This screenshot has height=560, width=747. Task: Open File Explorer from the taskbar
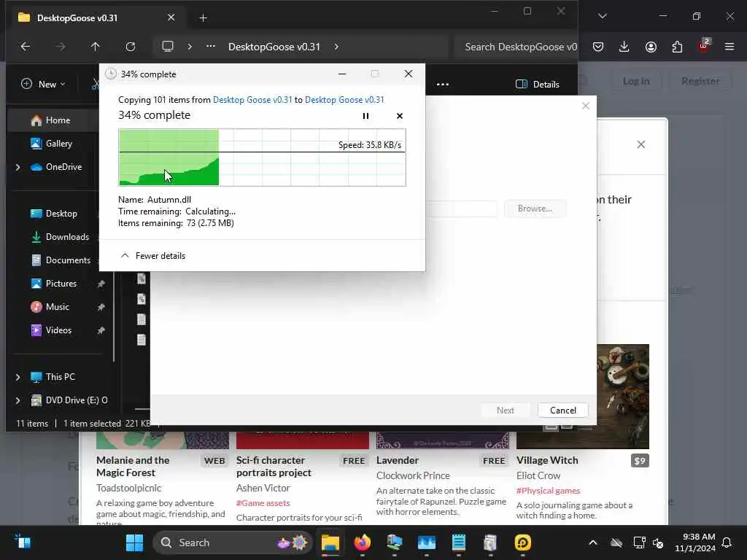(x=330, y=542)
